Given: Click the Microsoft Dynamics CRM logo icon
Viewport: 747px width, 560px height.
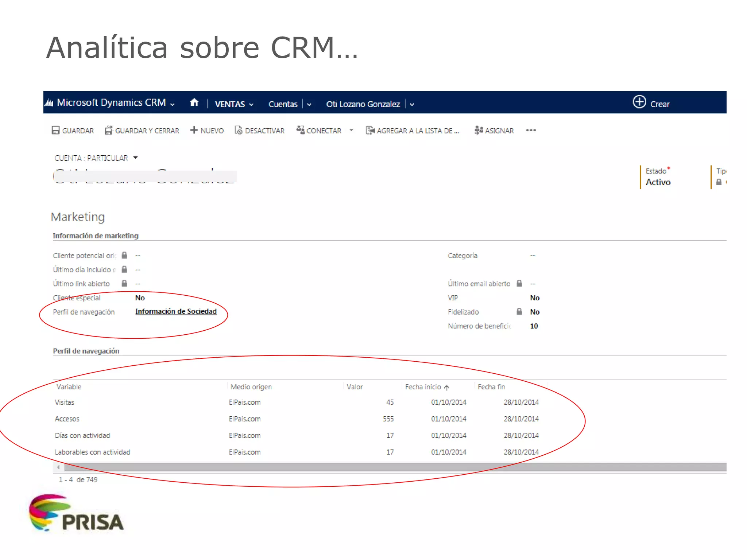Looking at the screenshot, I should click(x=49, y=103).
